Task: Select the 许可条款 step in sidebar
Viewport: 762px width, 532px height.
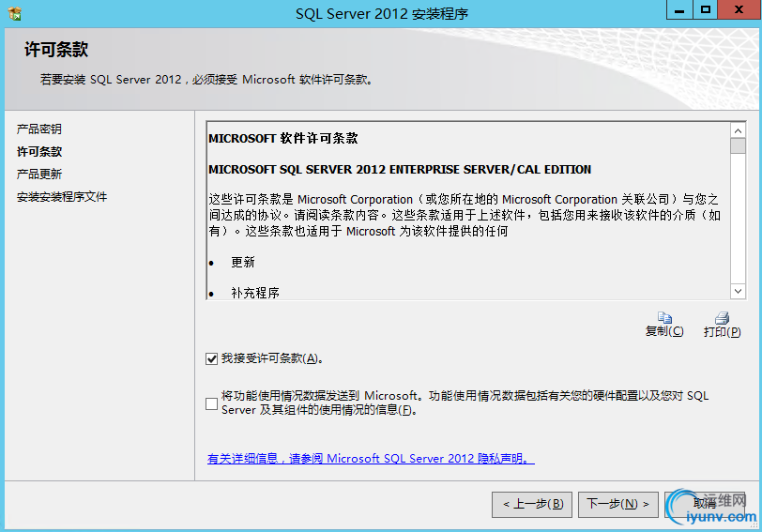Action: point(39,152)
